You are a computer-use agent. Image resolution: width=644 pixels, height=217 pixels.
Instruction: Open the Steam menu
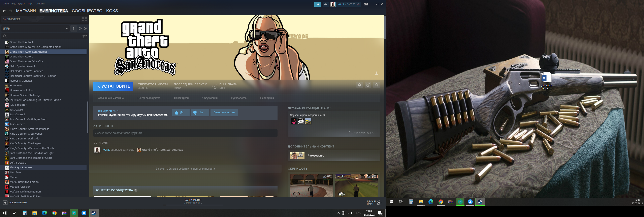[x=5, y=4]
